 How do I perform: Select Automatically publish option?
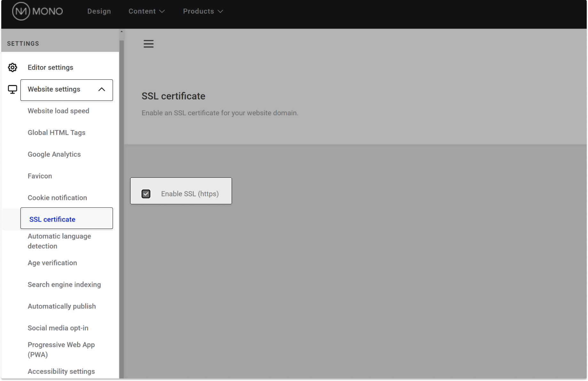(62, 306)
